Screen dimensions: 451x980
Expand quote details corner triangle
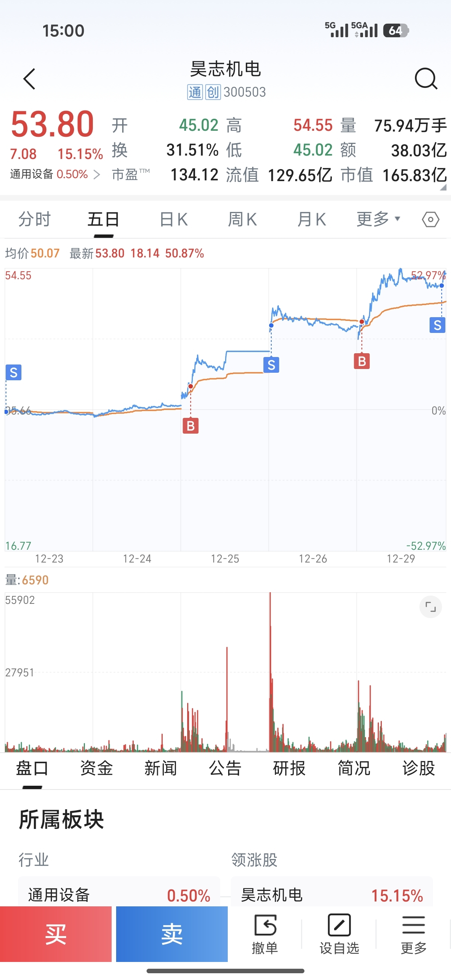click(443, 187)
